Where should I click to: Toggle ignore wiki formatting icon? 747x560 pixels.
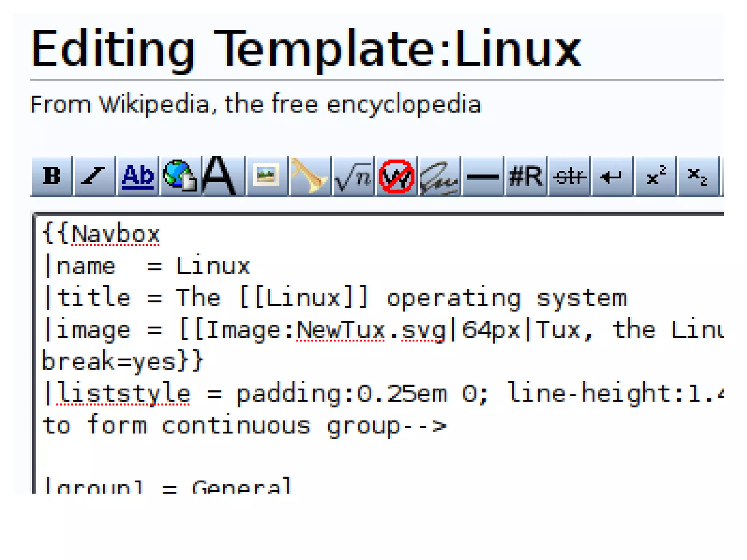[x=396, y=177]
